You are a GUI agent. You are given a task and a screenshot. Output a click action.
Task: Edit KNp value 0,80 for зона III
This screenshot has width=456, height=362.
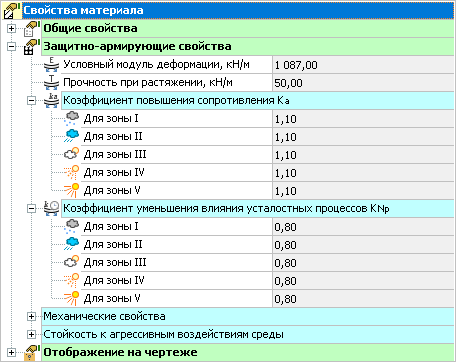[x=364, y=263]
